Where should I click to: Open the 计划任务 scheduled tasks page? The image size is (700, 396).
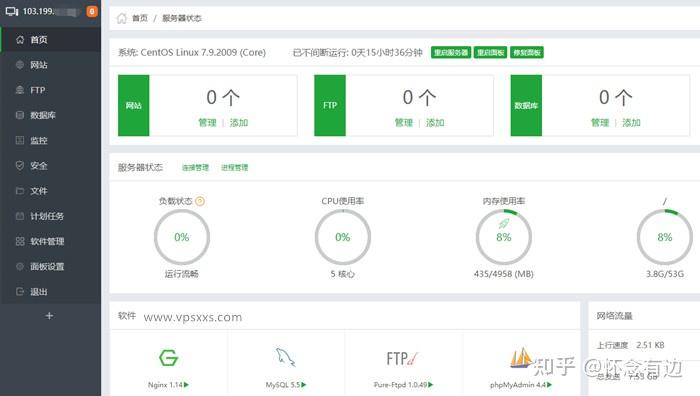click(50, 216)
